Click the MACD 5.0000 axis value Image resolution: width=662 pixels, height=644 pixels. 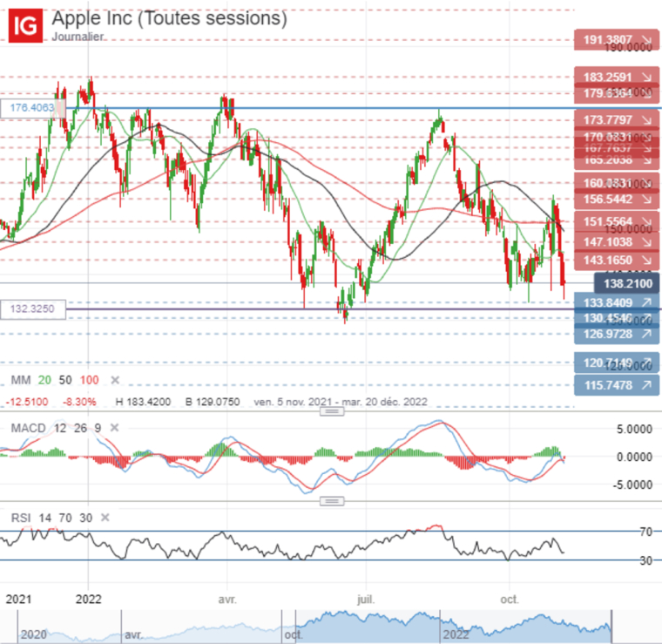tap(634, 429)
